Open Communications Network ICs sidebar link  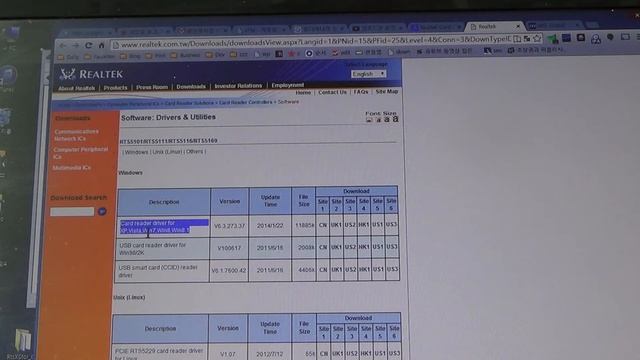pos(76,135)
